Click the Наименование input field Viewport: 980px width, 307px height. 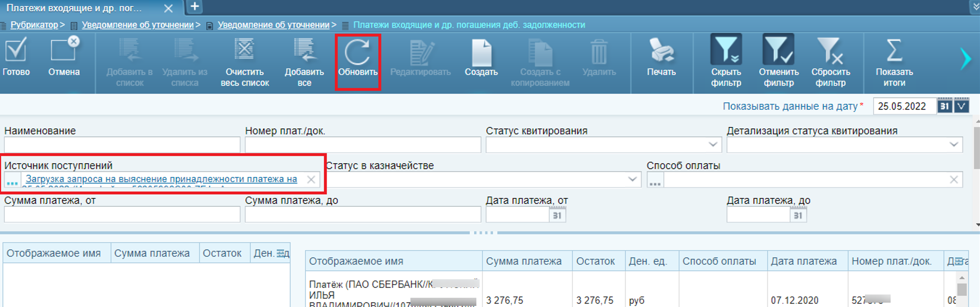click(122, 145)
